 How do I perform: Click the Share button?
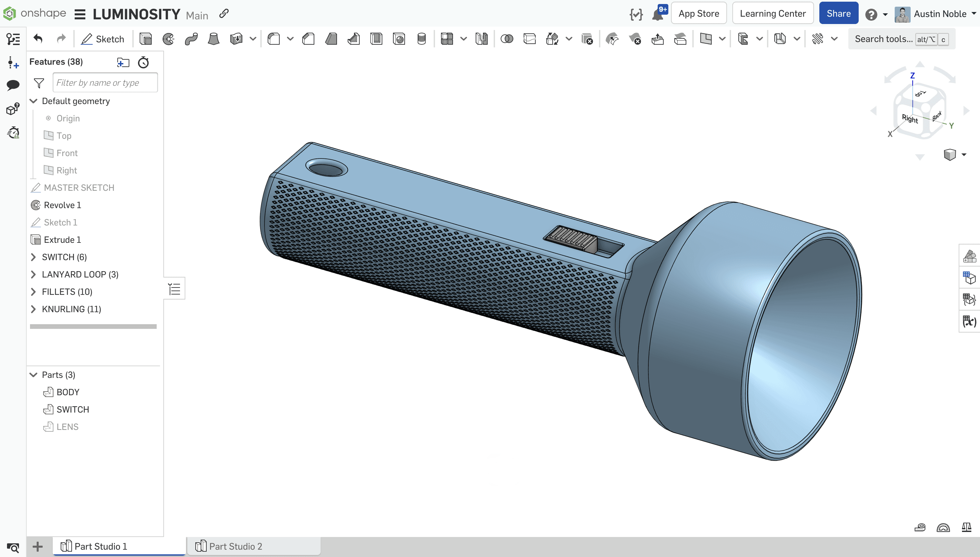click(839, 13)
